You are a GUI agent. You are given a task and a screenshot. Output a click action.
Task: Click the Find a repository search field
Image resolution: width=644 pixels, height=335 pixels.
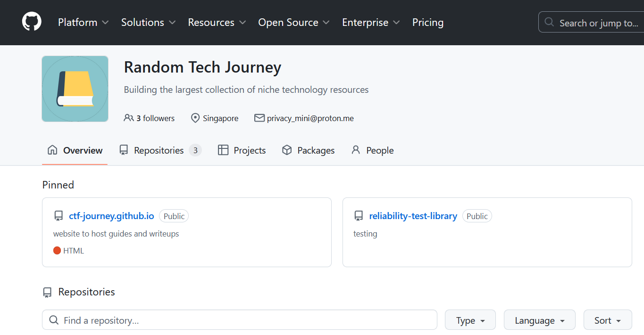click(245, 320)
